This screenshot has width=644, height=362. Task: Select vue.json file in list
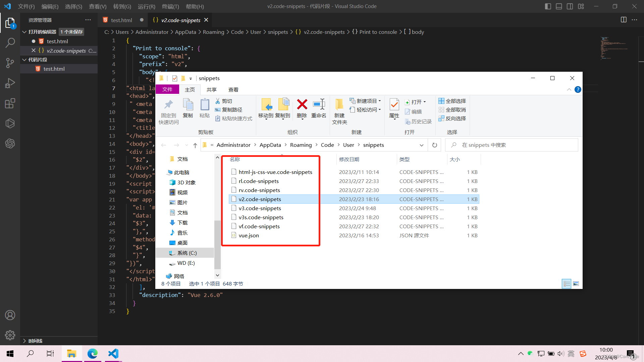(249, 235)
